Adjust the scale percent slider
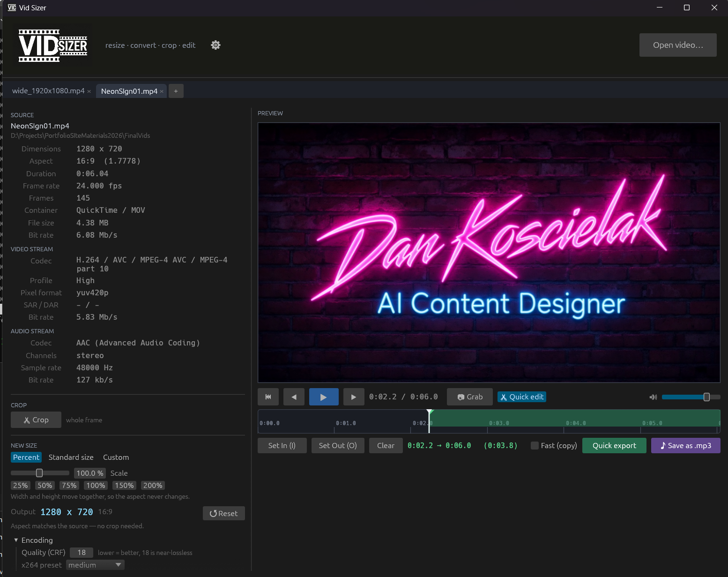728x577 pixels. coord(40,473)
